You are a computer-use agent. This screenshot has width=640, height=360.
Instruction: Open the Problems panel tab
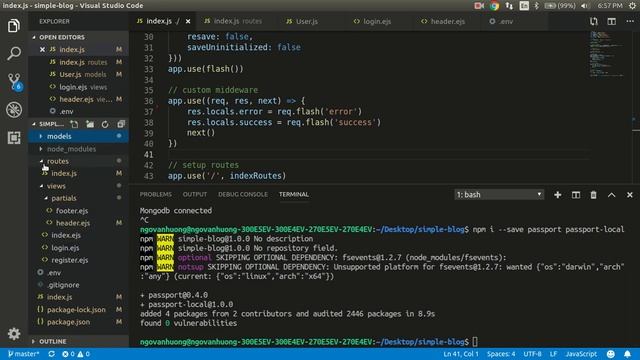click(x=156, y=195)
